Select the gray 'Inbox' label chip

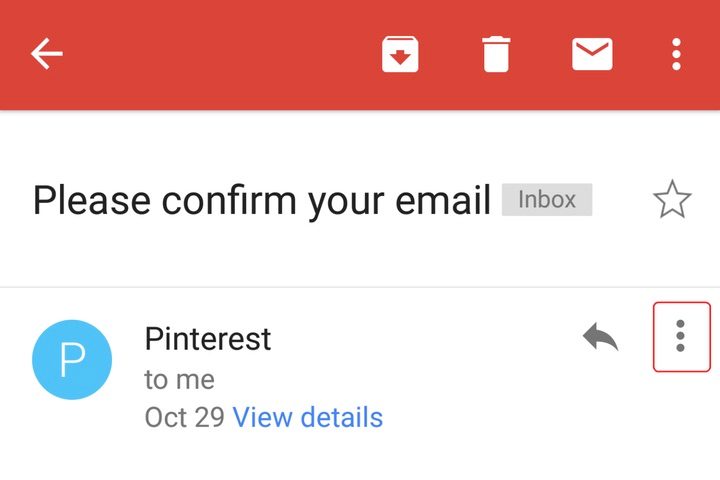(547, 200)
